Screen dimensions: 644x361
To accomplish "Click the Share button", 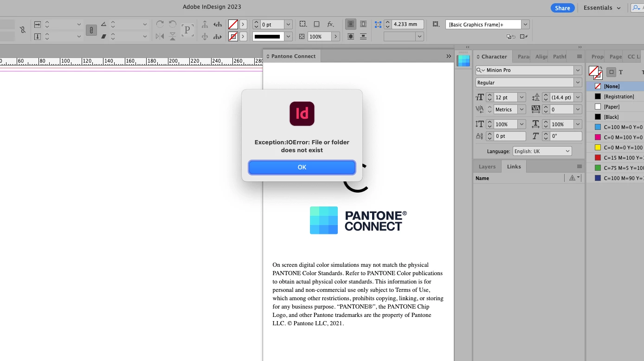I will (562, 8).
